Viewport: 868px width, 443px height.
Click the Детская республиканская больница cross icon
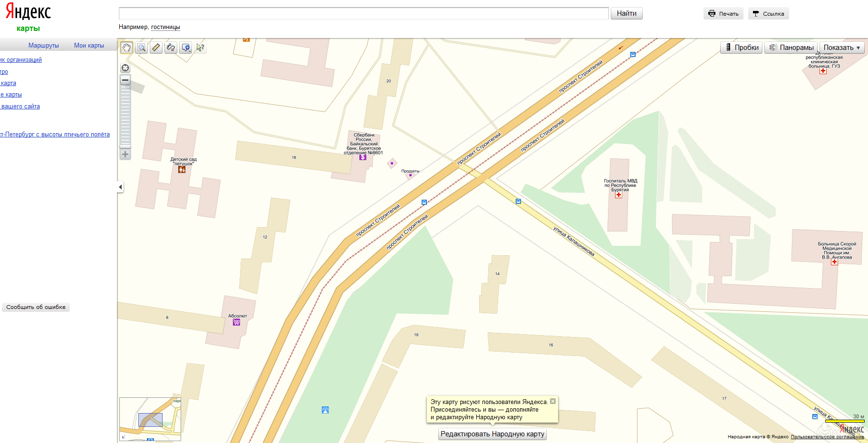(x=823, y=71)
